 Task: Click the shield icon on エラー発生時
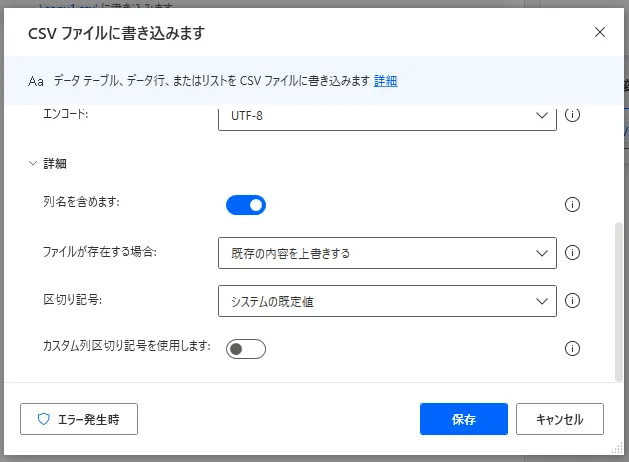pyautogui.click(x=43, y=420)
